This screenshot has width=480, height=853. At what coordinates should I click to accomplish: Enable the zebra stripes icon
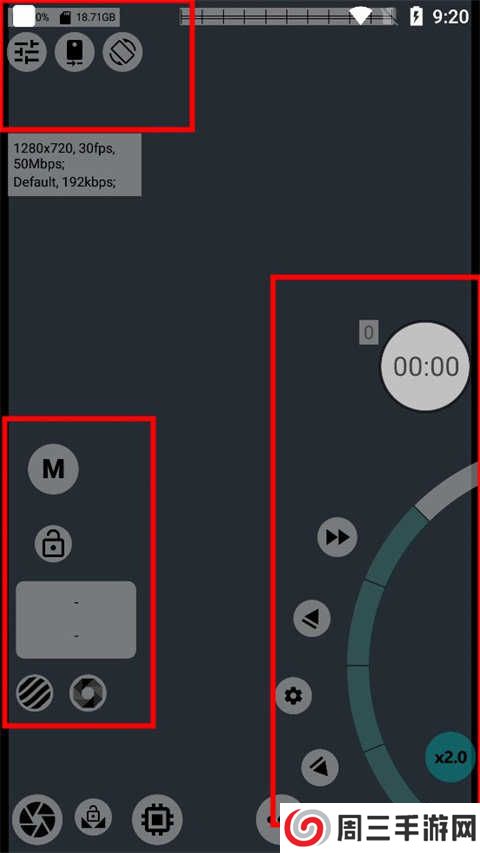coord(35,693)
